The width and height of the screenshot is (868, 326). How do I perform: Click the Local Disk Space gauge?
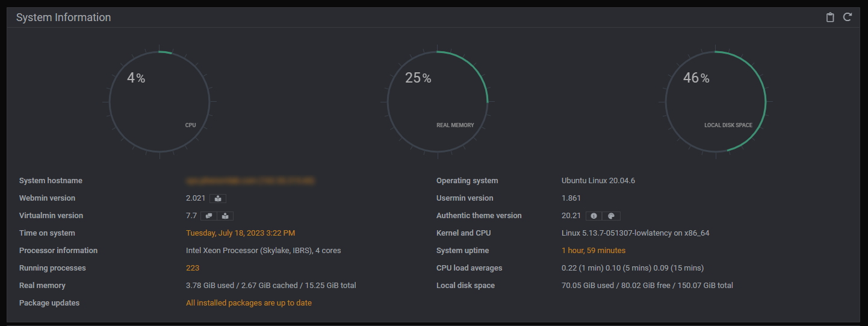[x=716, y=102]
